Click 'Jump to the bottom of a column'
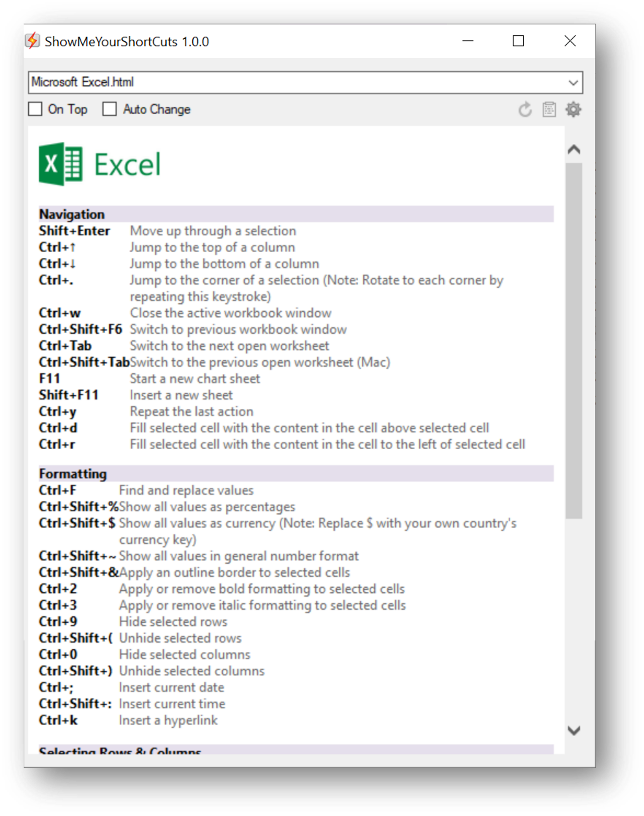Screen dimensions: 644x816 point(224,264)
